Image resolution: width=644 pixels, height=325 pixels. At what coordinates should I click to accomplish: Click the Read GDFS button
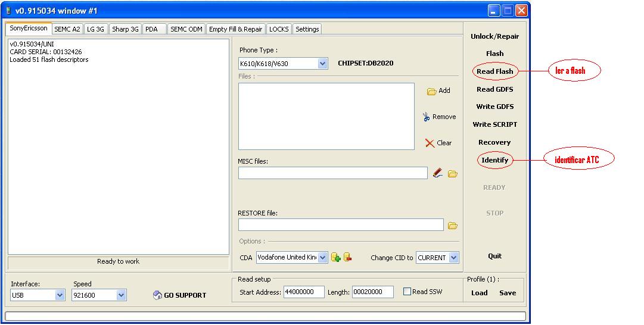[494, 89]
